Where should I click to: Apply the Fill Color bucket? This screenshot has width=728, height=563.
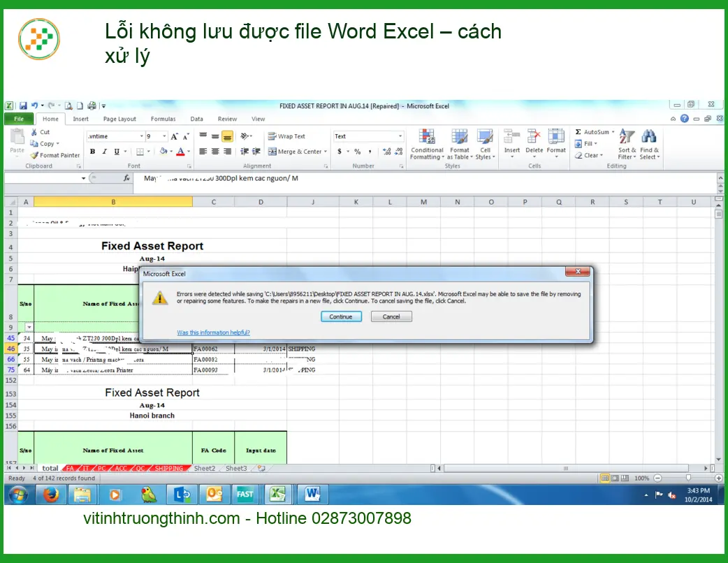point(163,152)
